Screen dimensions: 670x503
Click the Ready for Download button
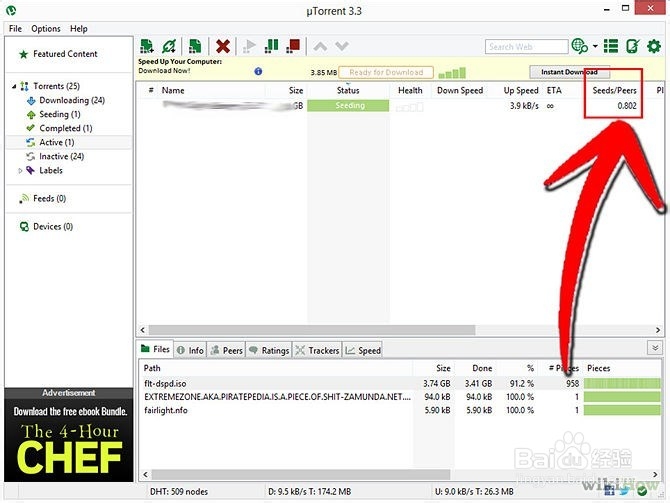coord(386,72)
